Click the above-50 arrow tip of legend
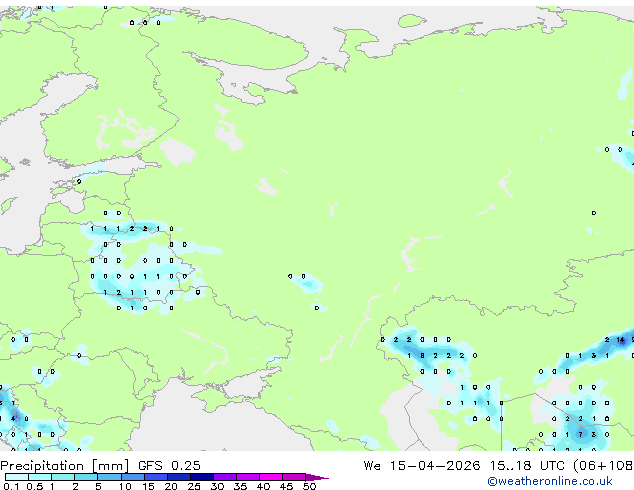Image resolution: width=634 pixels, height=490 pixels. pos(317,477)
